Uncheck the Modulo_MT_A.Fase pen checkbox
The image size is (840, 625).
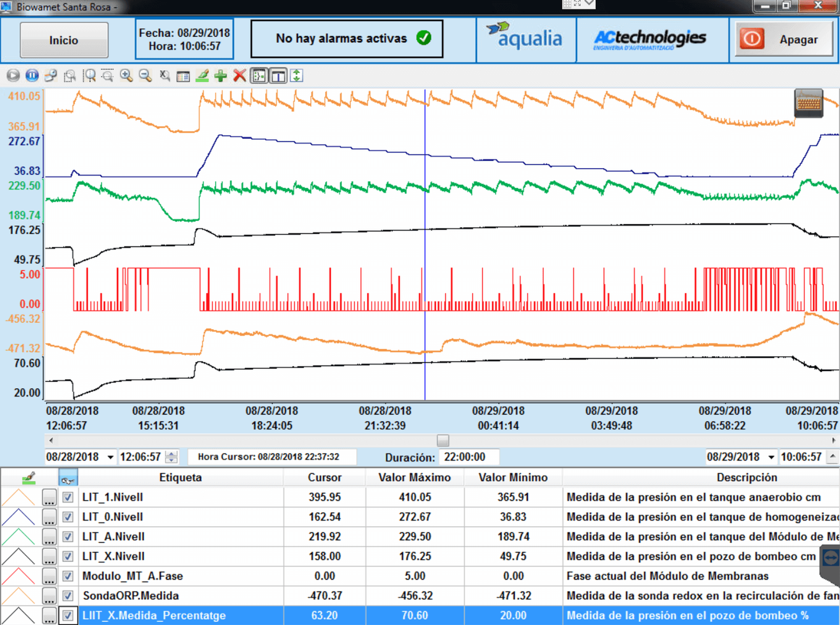pos(68,576)
